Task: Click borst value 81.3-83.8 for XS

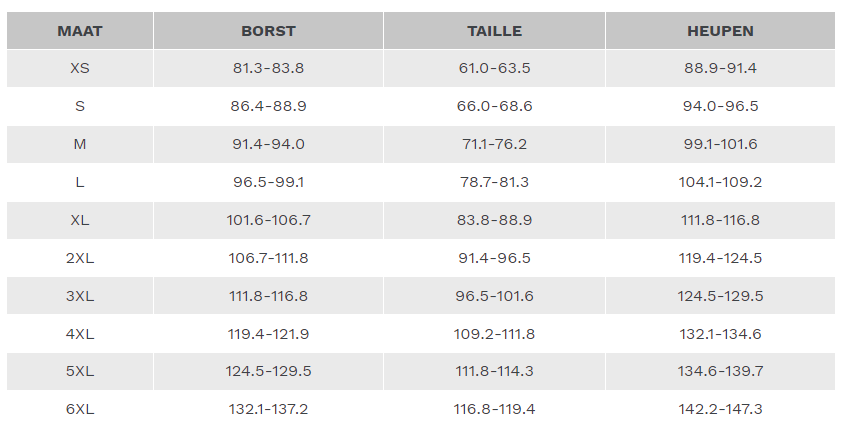Action: (268, 68)
